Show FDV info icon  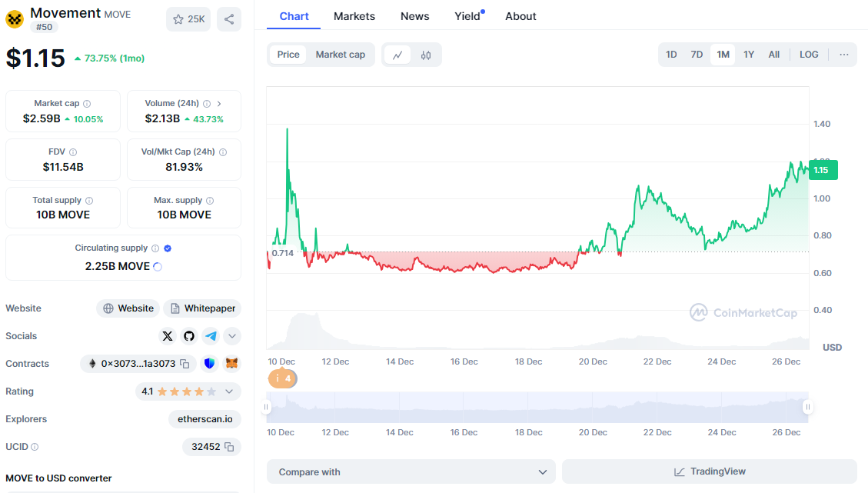73,152
